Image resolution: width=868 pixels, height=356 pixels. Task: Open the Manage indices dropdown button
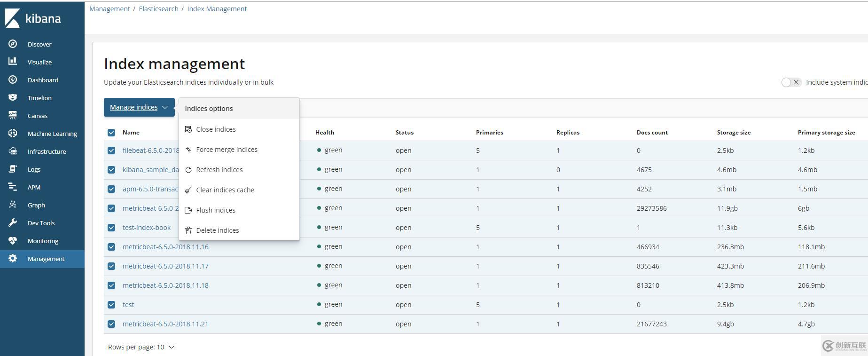pos(139,107)
